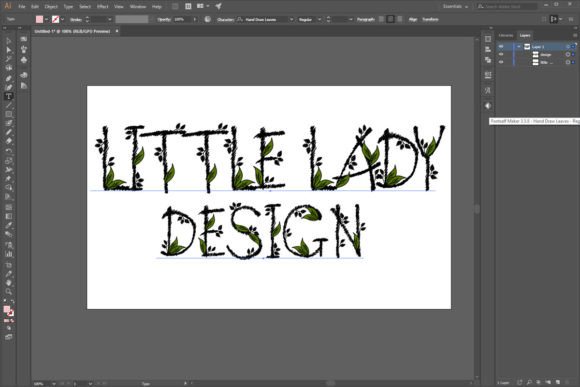580x387 pixels.
Task: Open the Object menu
Action: click(51, 6)
